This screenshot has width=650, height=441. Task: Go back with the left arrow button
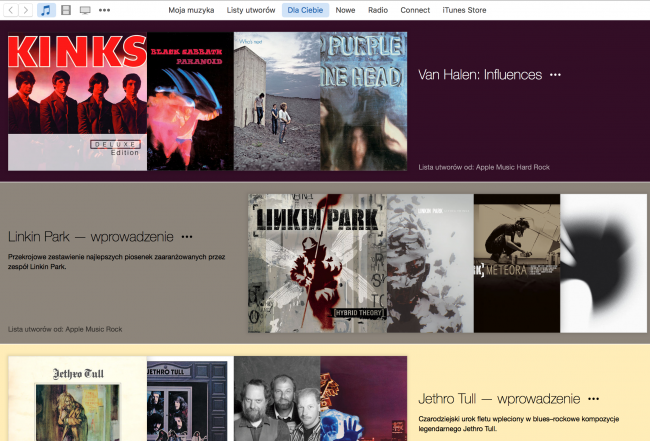point(11,10)
